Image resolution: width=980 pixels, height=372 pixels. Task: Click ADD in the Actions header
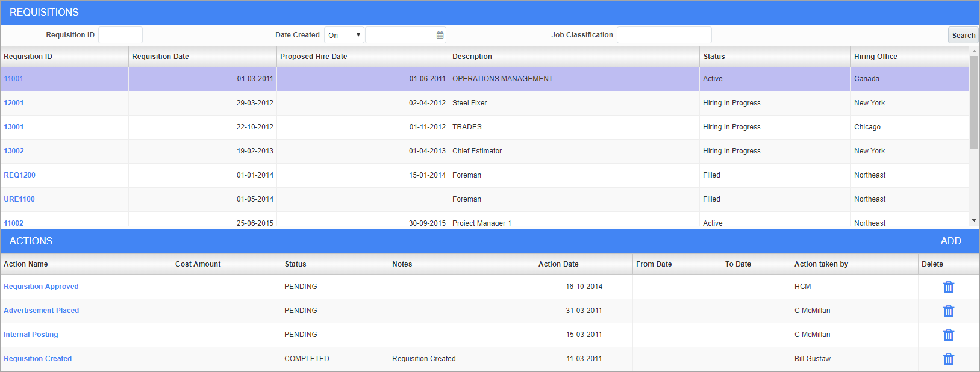[950, 241]
